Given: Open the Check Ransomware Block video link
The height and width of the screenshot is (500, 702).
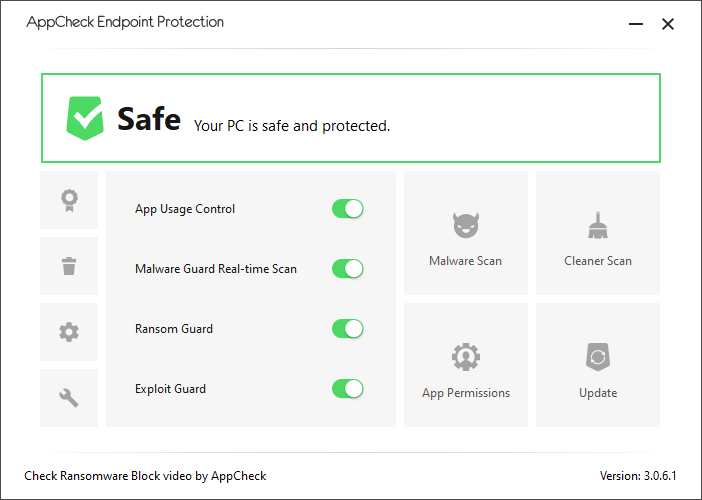Looking at the screenshot, I should pos(145,476).
